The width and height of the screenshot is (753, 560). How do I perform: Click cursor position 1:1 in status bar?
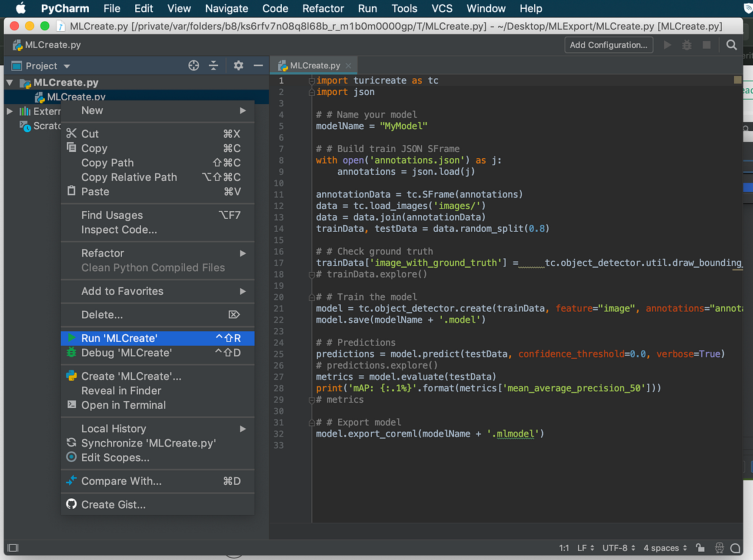coord(564,548)
